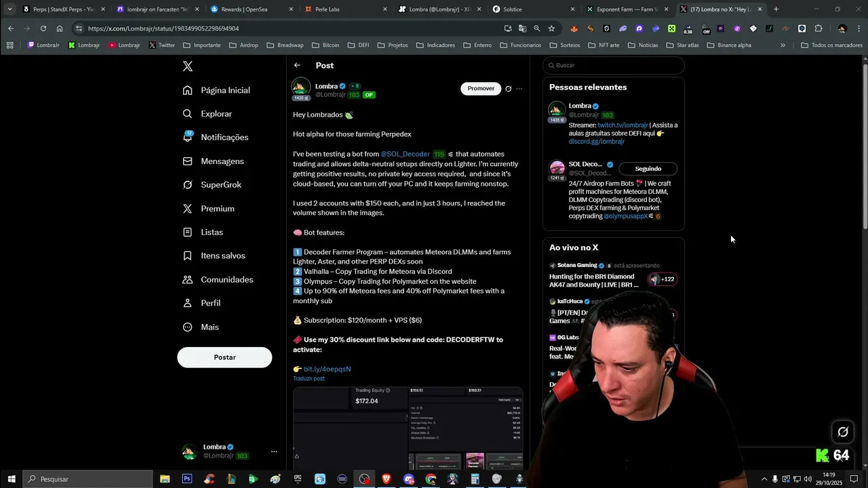
Task: Open X home via the X logo
Action: click(188, 66)
